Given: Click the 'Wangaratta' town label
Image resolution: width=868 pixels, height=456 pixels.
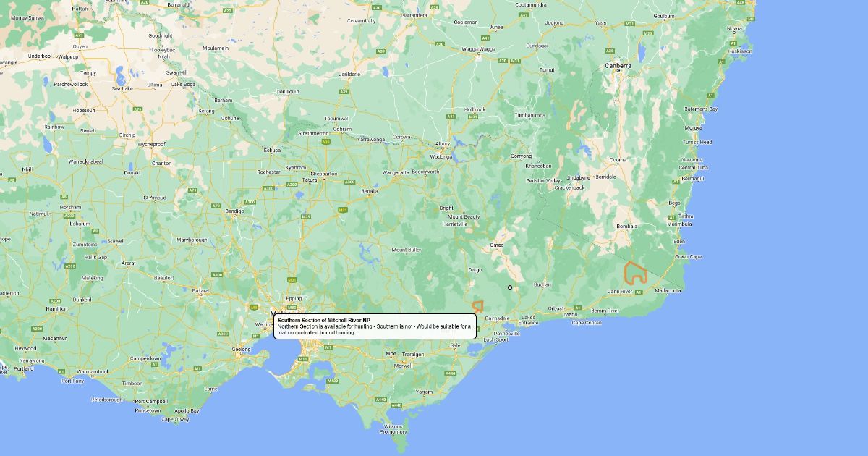Looking at the screenshot, I should coord(395,172).
